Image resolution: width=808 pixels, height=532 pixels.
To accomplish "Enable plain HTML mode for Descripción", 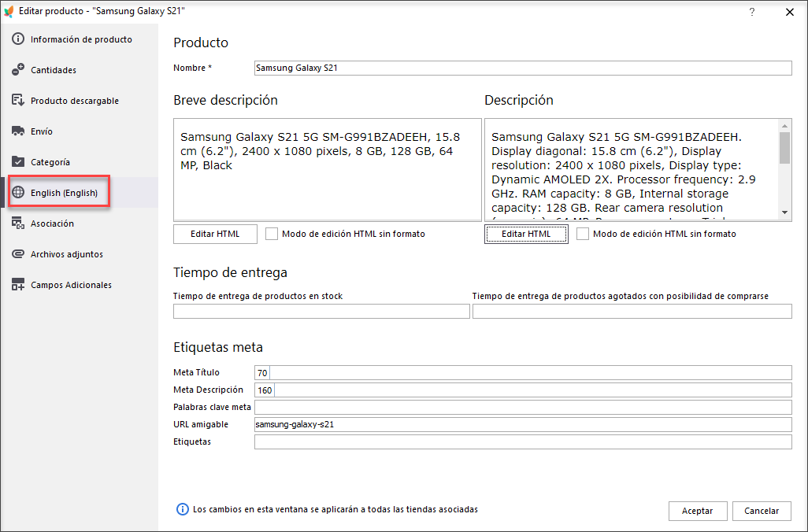I will click(582, 234).
